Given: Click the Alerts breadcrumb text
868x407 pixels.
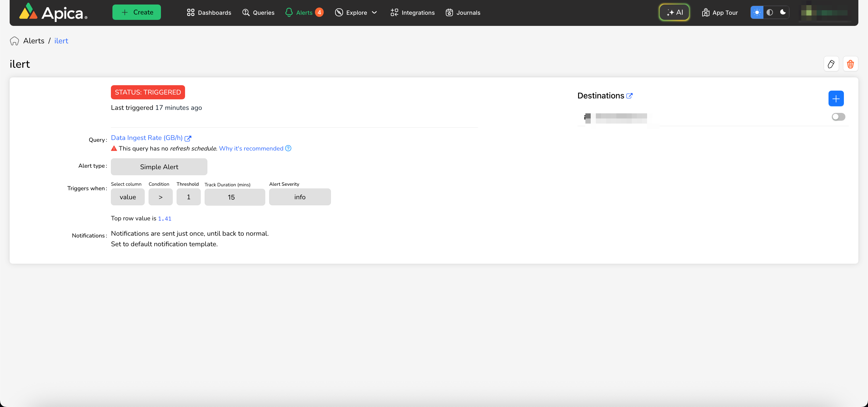Looking at the screenshot, I should pos(34,41).
